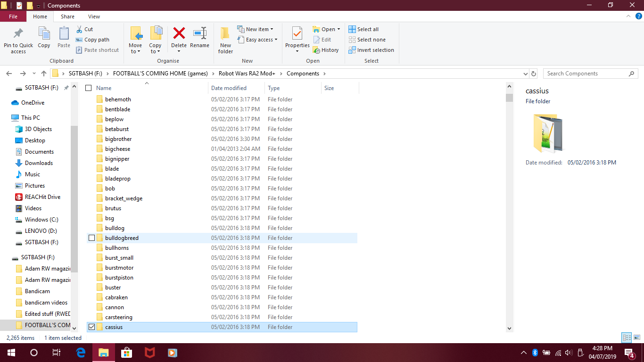Image resolution: width=644 pixels, height=362 pixels.
Task: Switch to large icons view in status bar
Action: [x=637, y=337]
